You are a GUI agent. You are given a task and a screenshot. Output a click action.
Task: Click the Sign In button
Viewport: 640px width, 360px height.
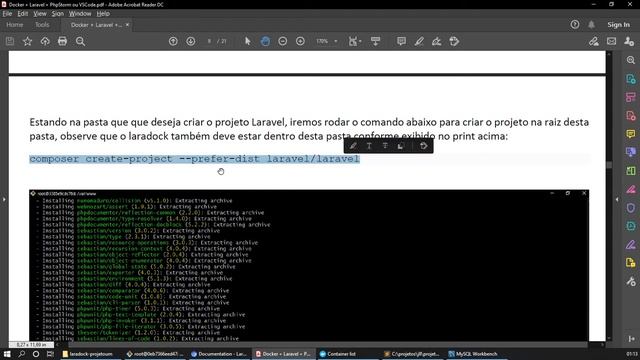(x=618, y=24)
